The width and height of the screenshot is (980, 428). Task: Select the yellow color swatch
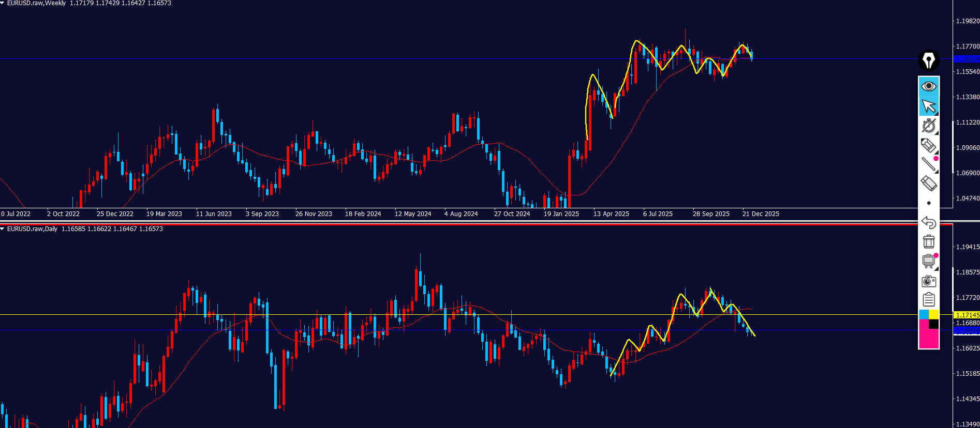[934, 315]
